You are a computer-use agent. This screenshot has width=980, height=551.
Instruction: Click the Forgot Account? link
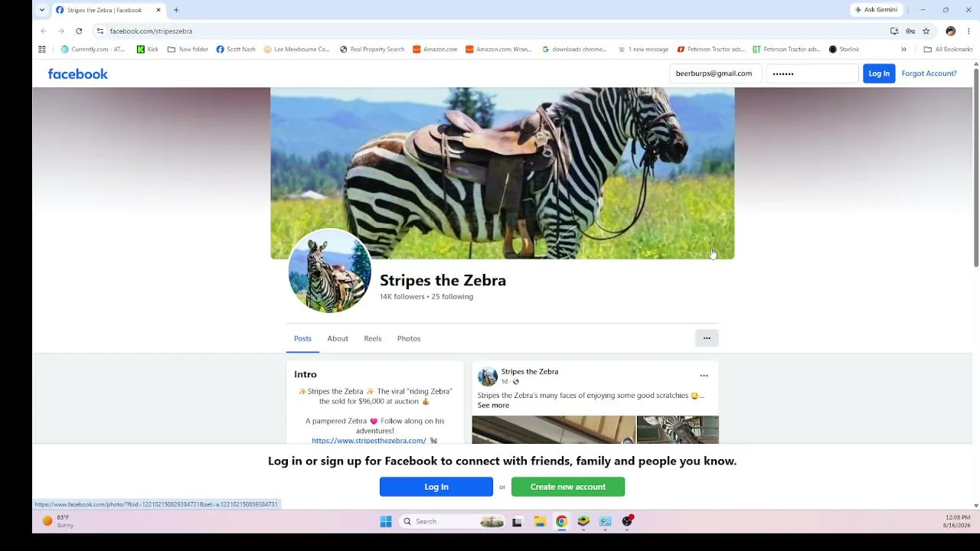point(929,73)
